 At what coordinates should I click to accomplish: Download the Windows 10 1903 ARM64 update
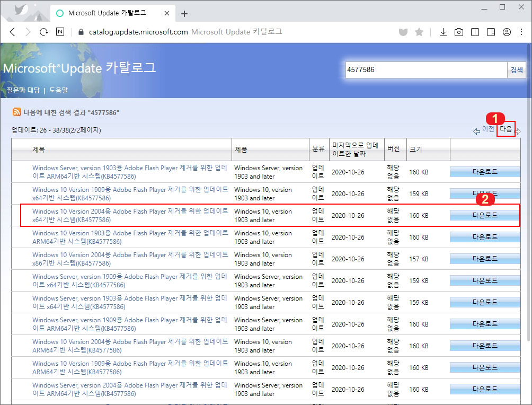point(485,237)
